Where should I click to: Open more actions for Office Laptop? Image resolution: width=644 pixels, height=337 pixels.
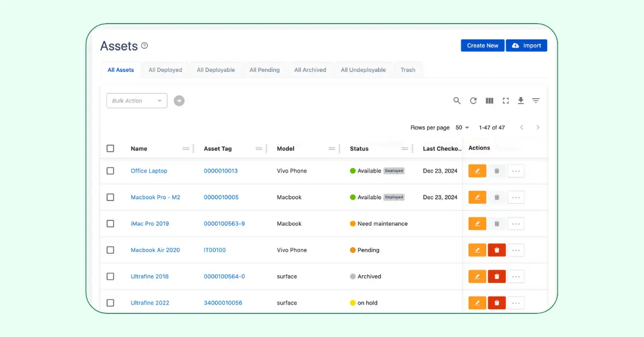[516, 171]
